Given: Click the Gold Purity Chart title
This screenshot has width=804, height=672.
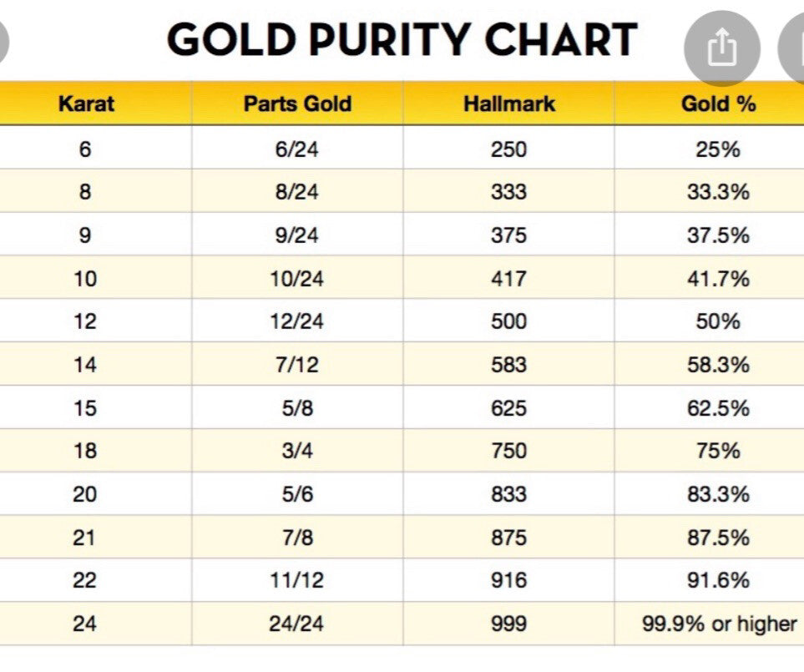Looking at the screenshot, I should tap(402, 39).
